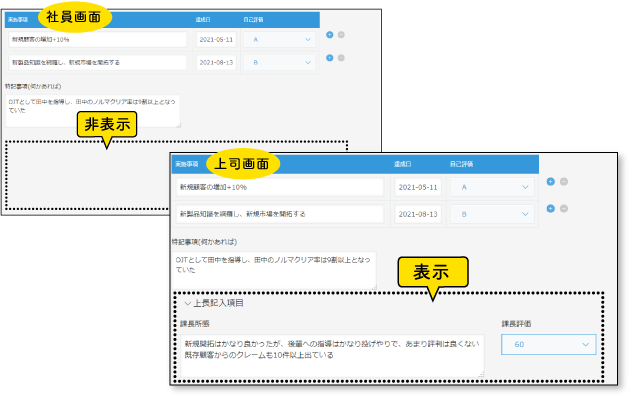Click 新製品知識 task field in 社員画面
Image resolution: width=632 pixels, height=396 pixels.
coord(98,63)
